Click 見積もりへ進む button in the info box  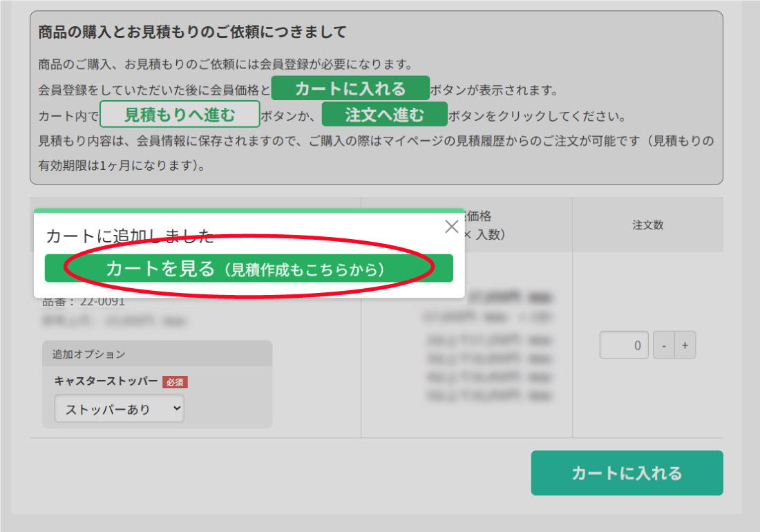coord(180,114)
